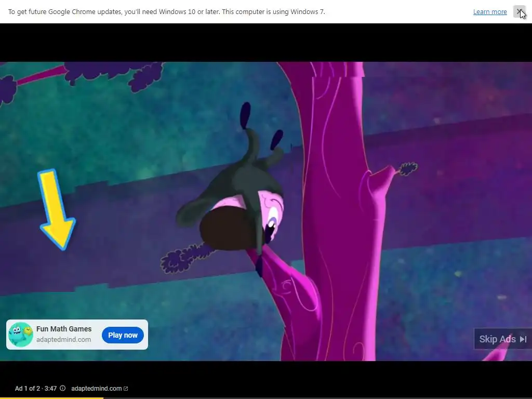Click the 'Ad 1 of 2 · 3:47' text

(36, 389)
